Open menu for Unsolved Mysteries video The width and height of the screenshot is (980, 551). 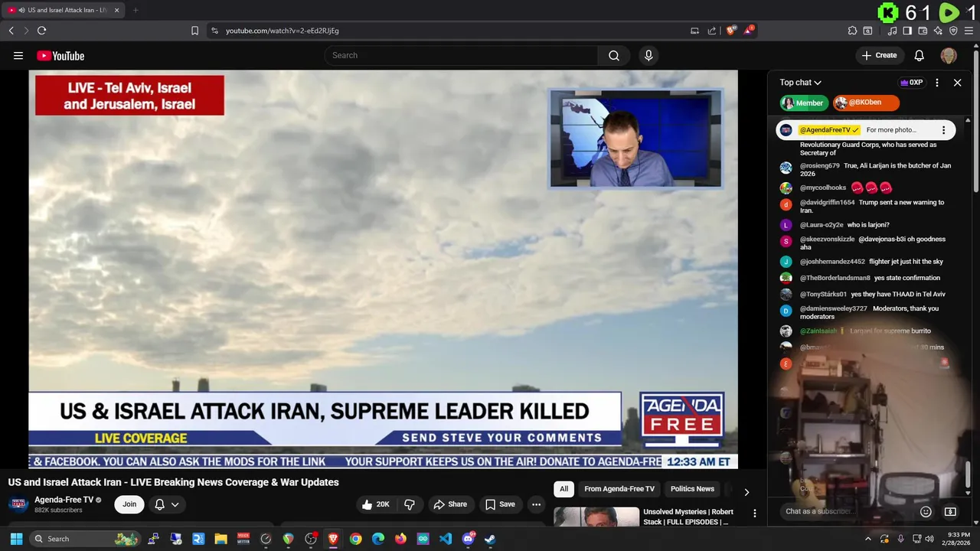coord(754,514)
